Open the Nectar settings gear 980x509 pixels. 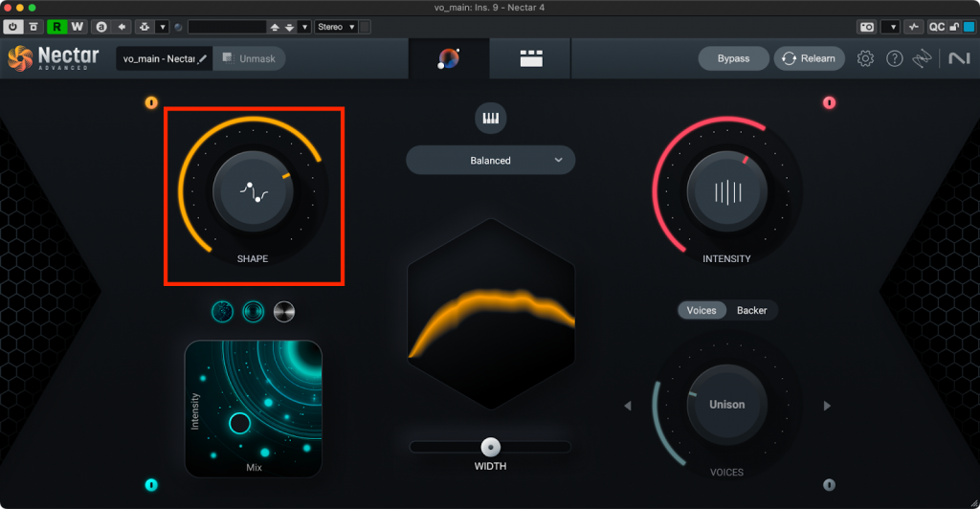(865, 58)
